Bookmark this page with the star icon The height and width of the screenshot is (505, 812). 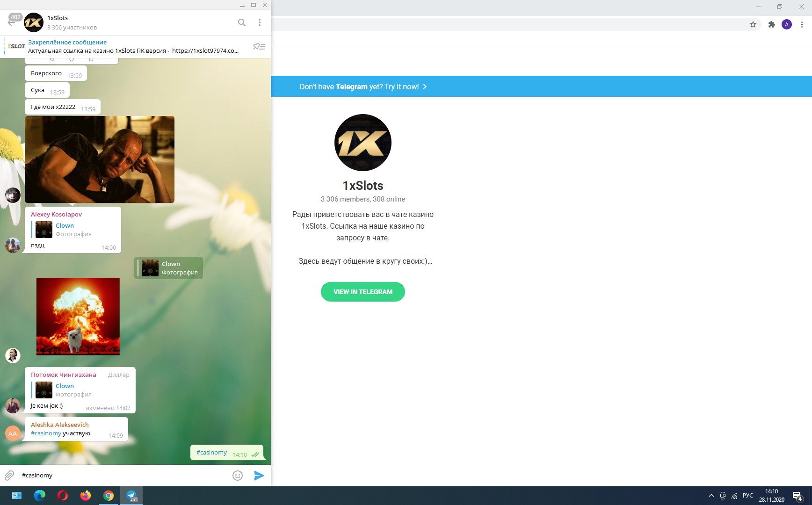pyautogui.click(x=753, y=24)
